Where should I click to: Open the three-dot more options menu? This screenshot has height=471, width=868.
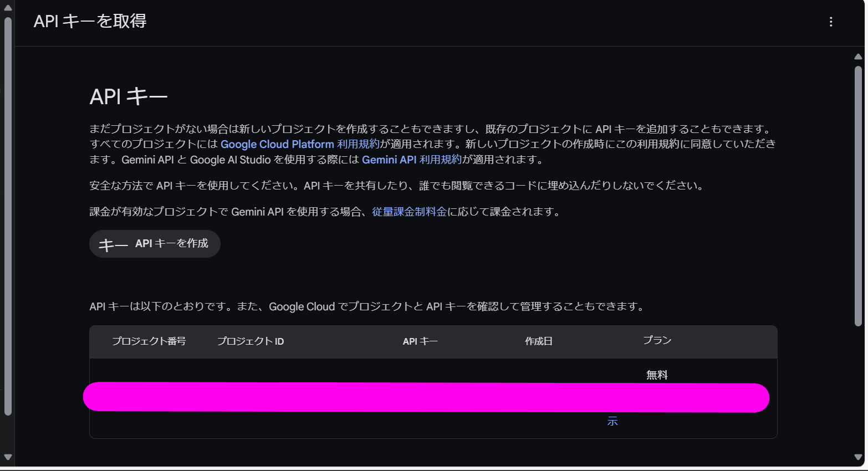click(830, 22)
